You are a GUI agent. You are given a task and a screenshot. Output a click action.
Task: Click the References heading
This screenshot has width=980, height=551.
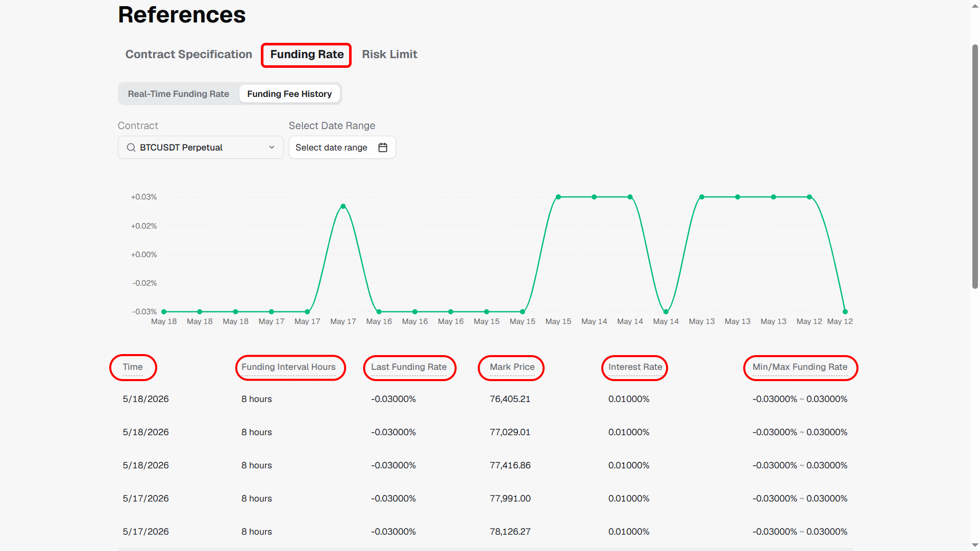pos(182,14)
